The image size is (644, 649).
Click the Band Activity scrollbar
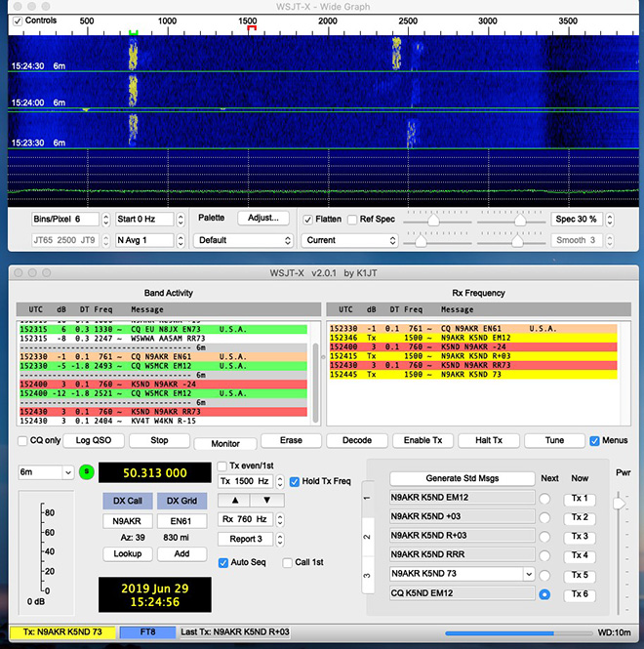click(316, 382)
